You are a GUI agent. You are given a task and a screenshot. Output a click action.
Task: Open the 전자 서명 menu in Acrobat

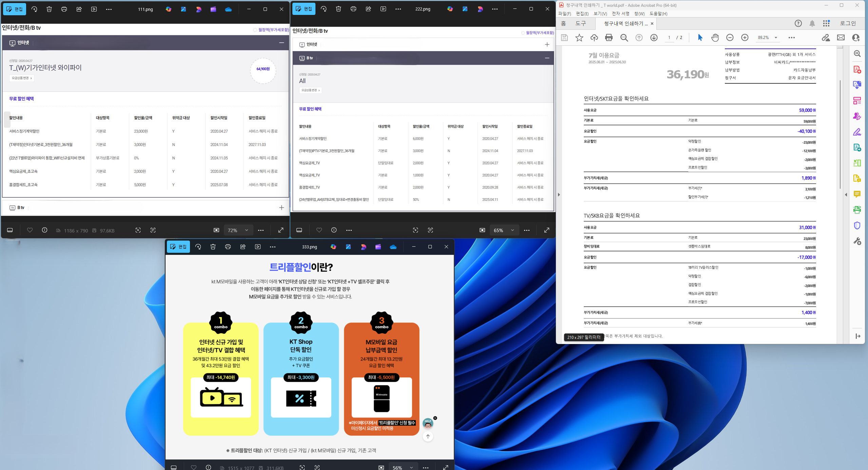(x=621, y=14)
